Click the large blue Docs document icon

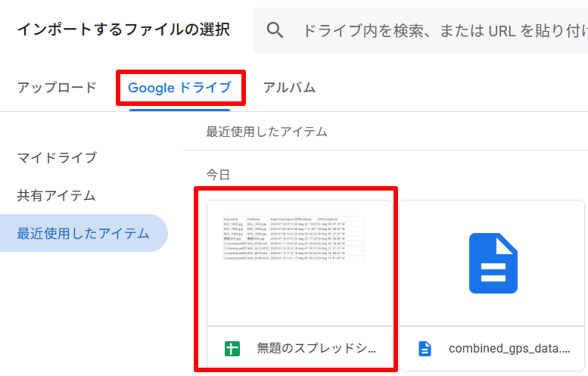[493, 263]
